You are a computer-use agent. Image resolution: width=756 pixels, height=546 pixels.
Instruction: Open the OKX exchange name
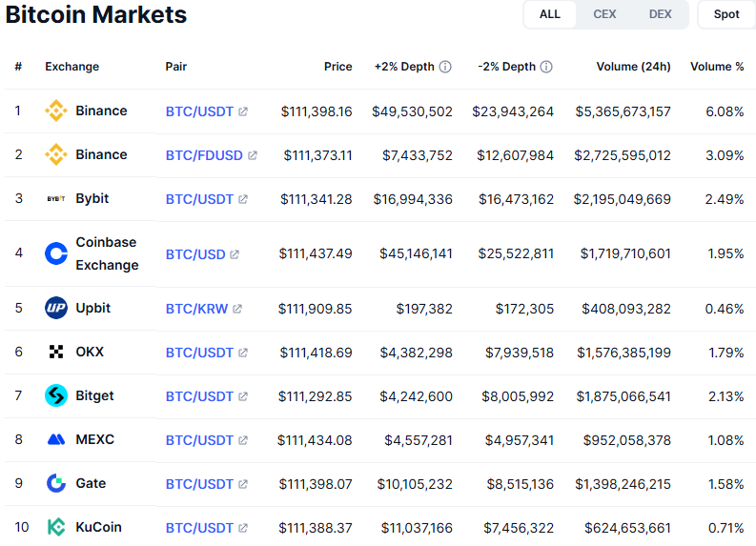[x=90, y=352]
